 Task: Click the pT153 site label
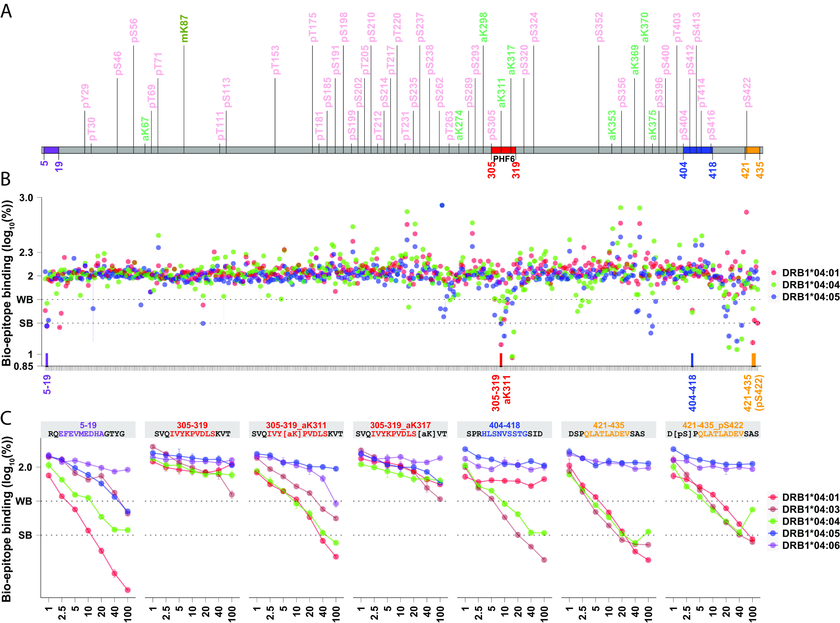coord(276,60)
